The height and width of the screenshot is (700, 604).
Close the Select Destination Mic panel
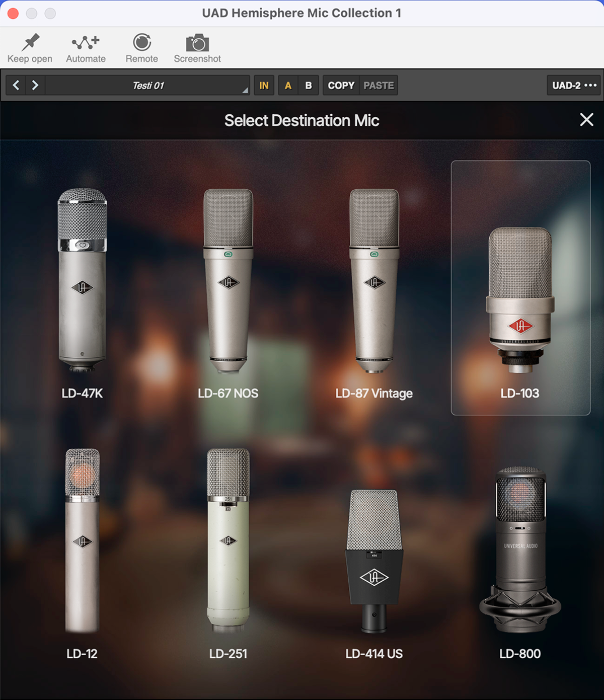[x=586, y=120]
